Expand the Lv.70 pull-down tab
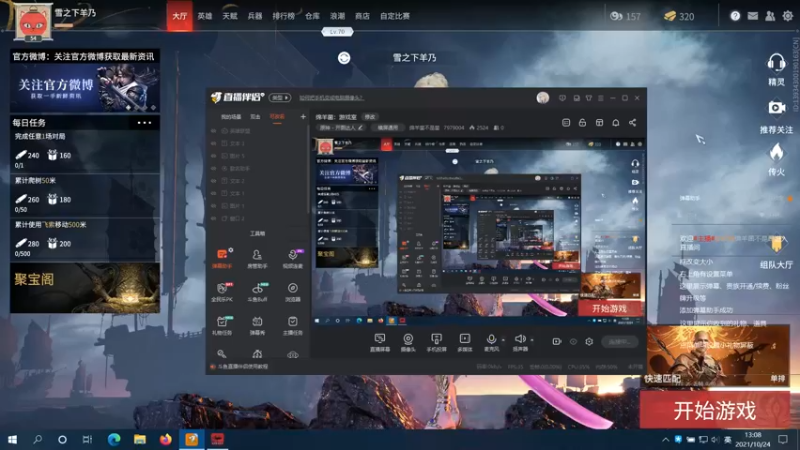This screenshot has width=800, height=450. (x=337, y=32)
